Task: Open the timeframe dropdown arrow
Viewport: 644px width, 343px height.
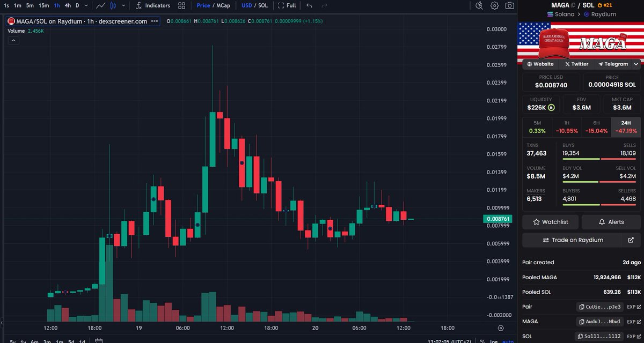Action: pos(86,5)
